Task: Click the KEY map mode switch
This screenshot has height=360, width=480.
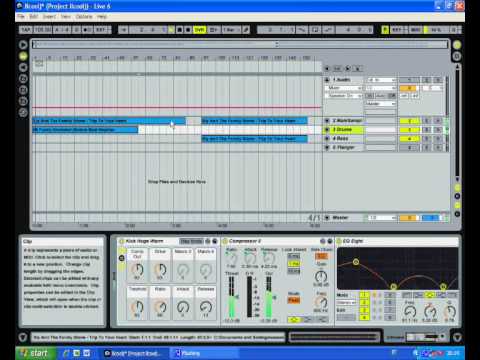Action: (397, 30)
